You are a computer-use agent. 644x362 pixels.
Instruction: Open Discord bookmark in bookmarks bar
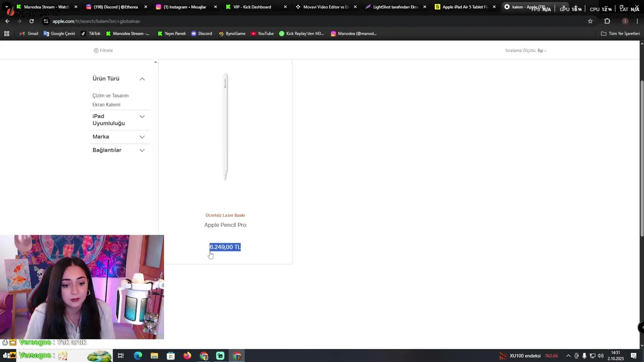201,34
